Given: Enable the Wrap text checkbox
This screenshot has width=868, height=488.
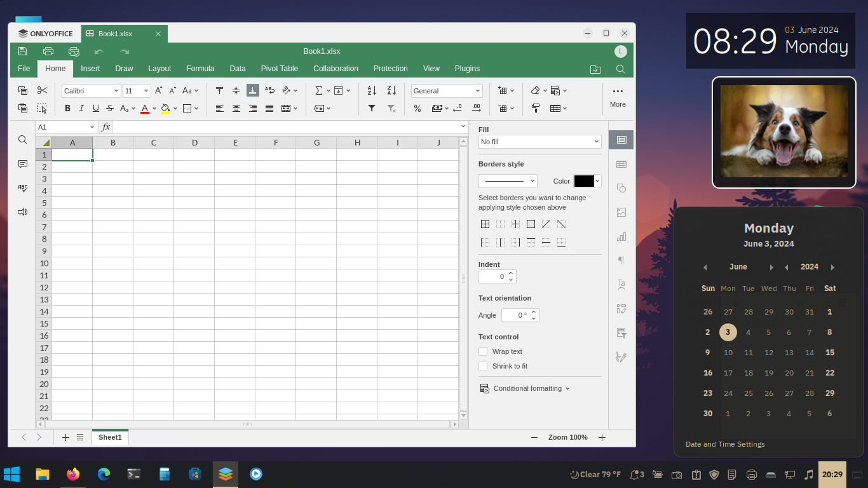Looking at the screenshot, I should coord(483,351).
